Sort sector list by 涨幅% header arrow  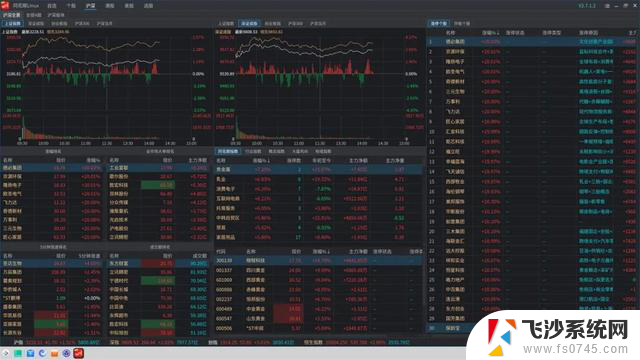coord(262,160)
